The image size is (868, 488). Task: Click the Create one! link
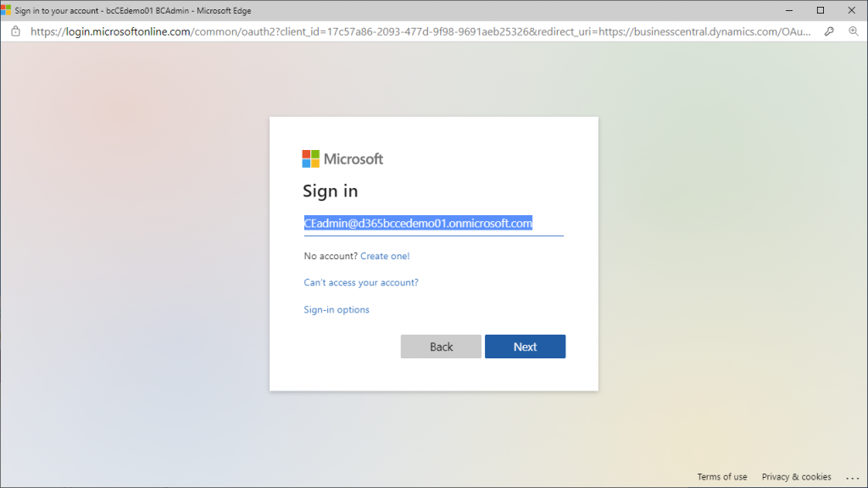coord(385,256)
